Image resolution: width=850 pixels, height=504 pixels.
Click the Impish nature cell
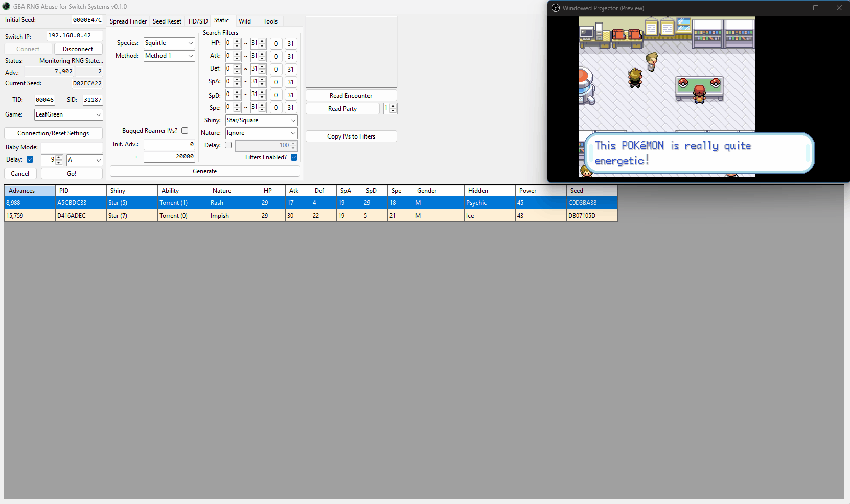[x=234, y=216]
